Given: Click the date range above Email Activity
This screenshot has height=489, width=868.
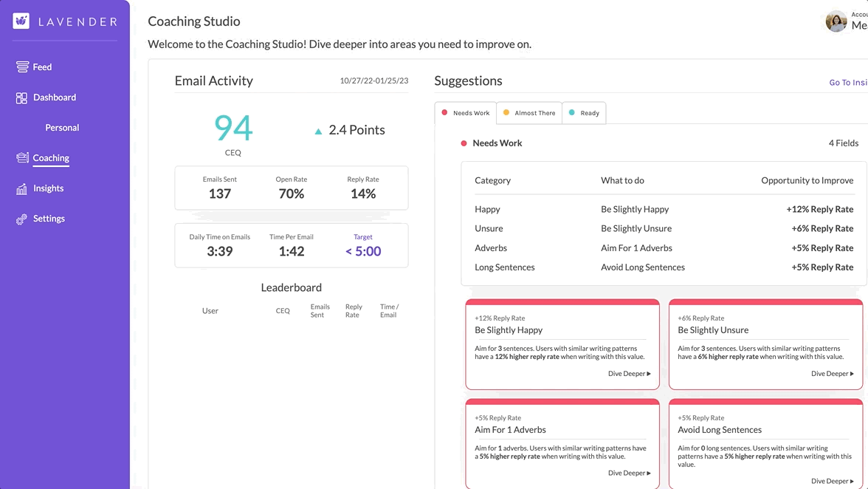Looking at the screenshot, I should pos(373,81).
